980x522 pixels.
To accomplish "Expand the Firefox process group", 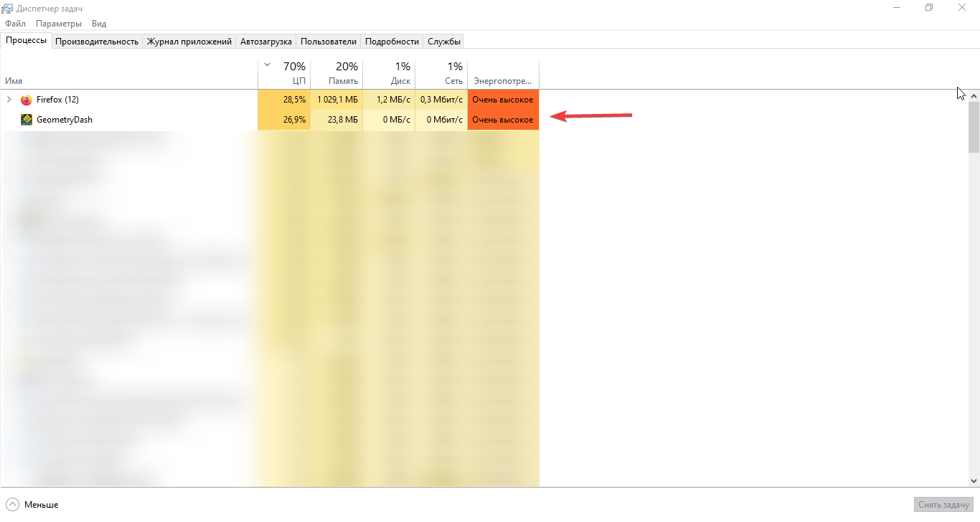I will [9, 100].
